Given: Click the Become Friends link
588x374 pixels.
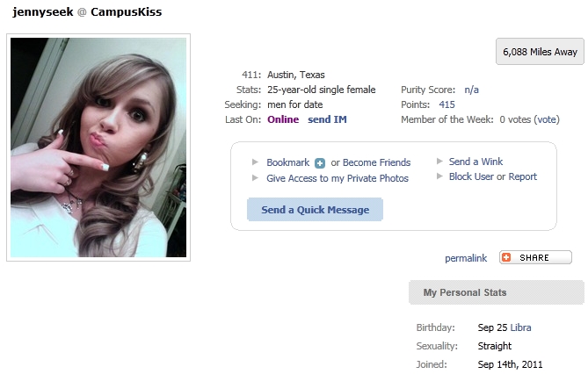Looking at the screenshot, I should tap(376, 162).
